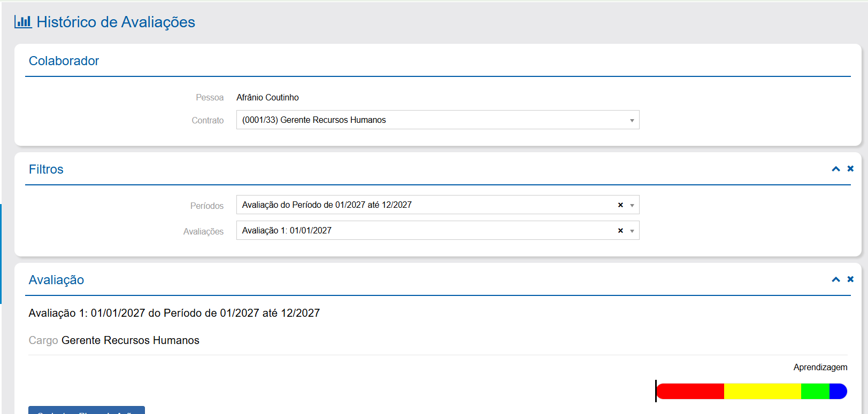
Task: Open the Avaliações select showing Avaliação 1
Action: [x=423, y=230]
